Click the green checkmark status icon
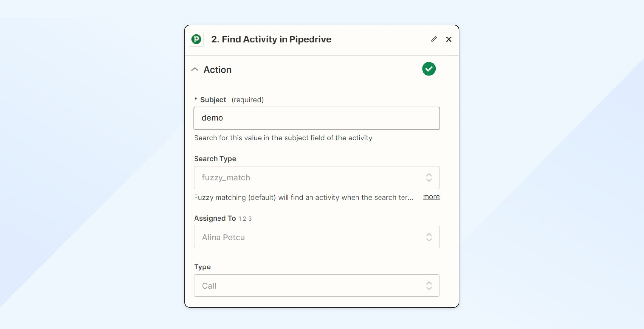644x329 pixels. pos(429,69)
